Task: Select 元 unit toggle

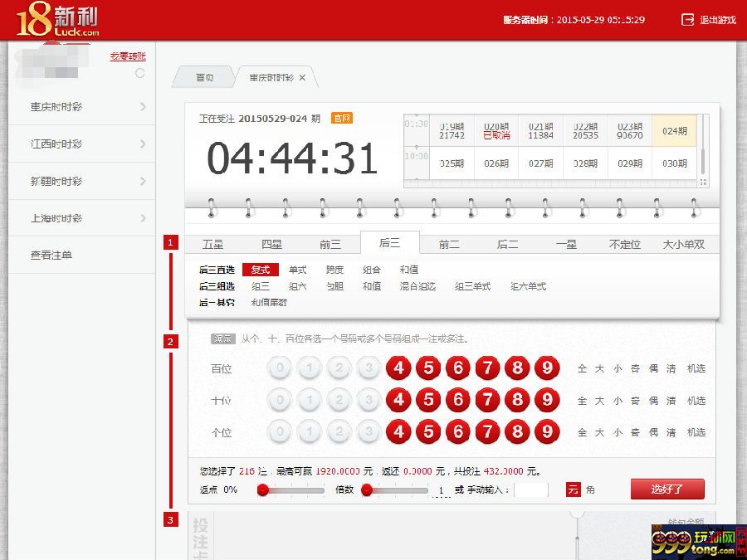Action: pyautogui.click(x=573, y=489)
